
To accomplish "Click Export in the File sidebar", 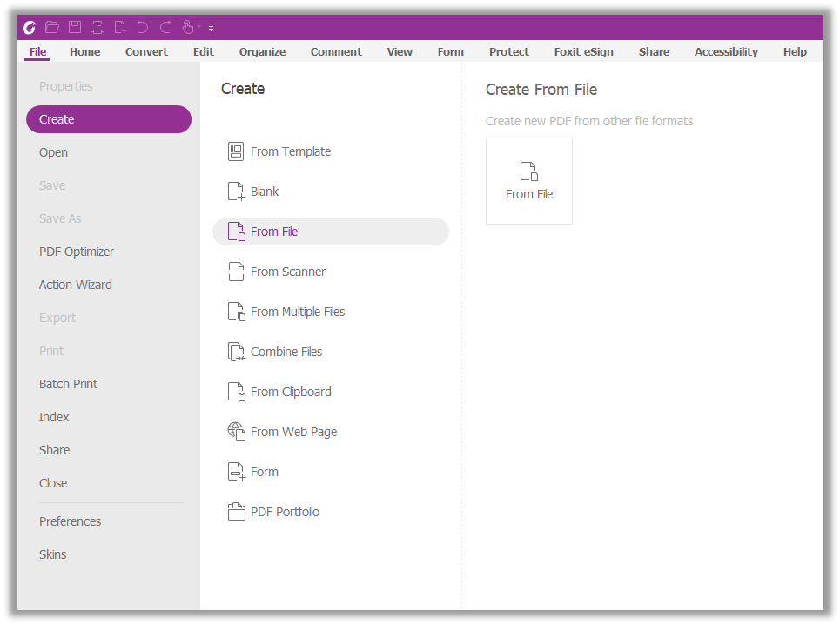I will click(x=57, y=318).
